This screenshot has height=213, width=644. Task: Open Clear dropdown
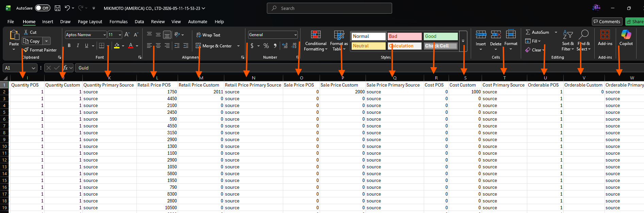(534, 50)
